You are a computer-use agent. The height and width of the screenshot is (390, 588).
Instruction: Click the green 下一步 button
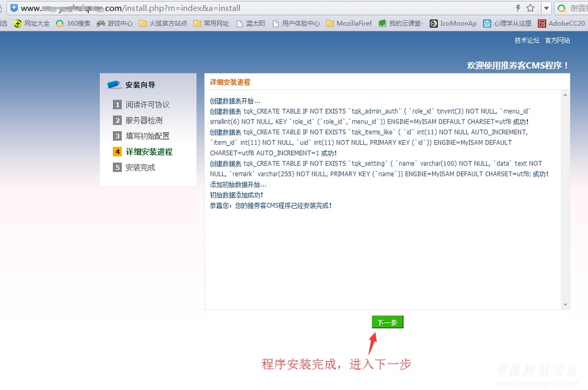click(387, 322)
